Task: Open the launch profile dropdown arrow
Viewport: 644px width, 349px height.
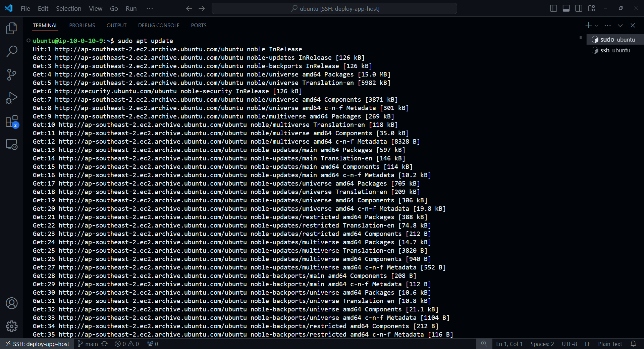Action: click(596, 26)
